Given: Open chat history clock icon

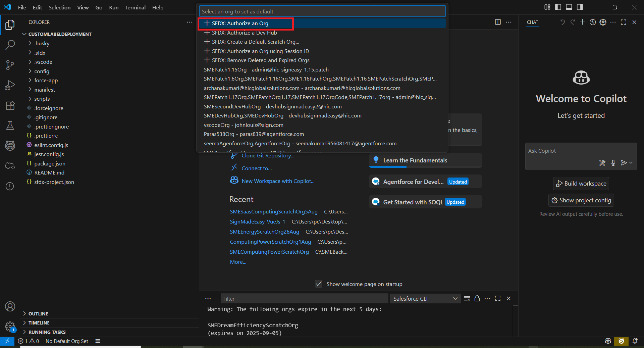Looking at the screenshot, I should tap(593, 22).
